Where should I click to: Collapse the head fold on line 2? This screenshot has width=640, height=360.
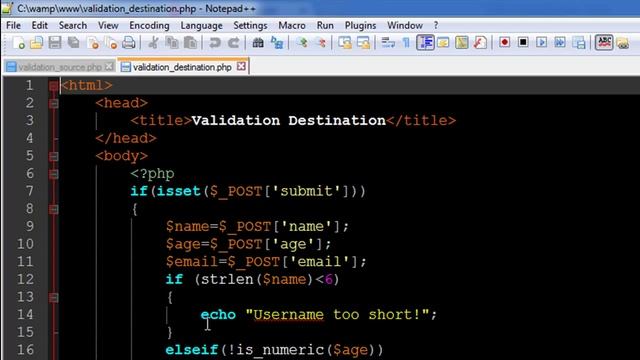click(53, 104)
